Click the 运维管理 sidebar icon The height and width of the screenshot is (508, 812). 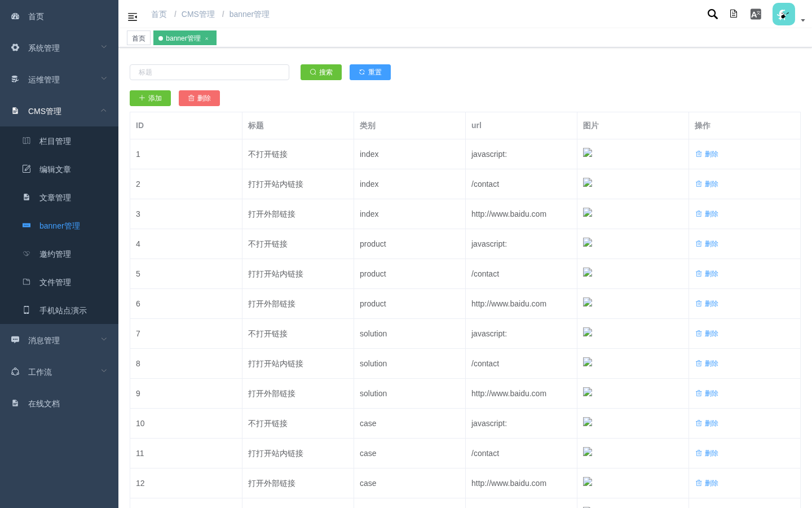[x=15, y=79]
